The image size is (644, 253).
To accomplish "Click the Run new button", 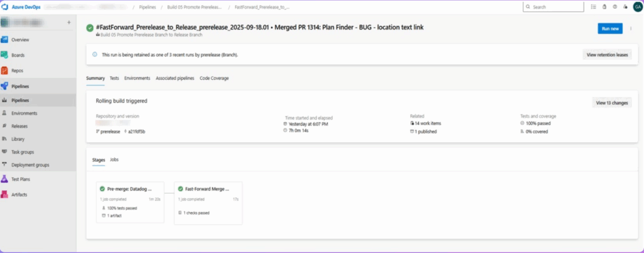I will pyautogui.click(x=610, y=28).
